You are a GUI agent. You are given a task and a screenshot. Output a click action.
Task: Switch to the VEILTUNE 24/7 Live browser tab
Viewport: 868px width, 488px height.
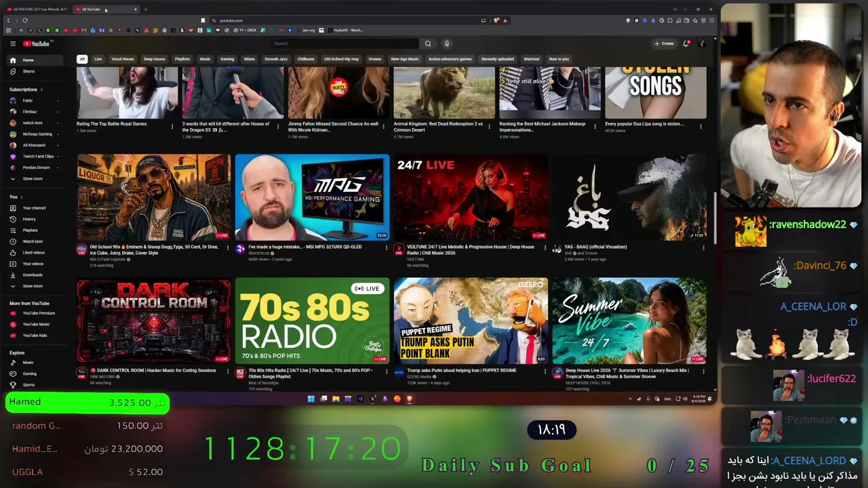[37, 9]
